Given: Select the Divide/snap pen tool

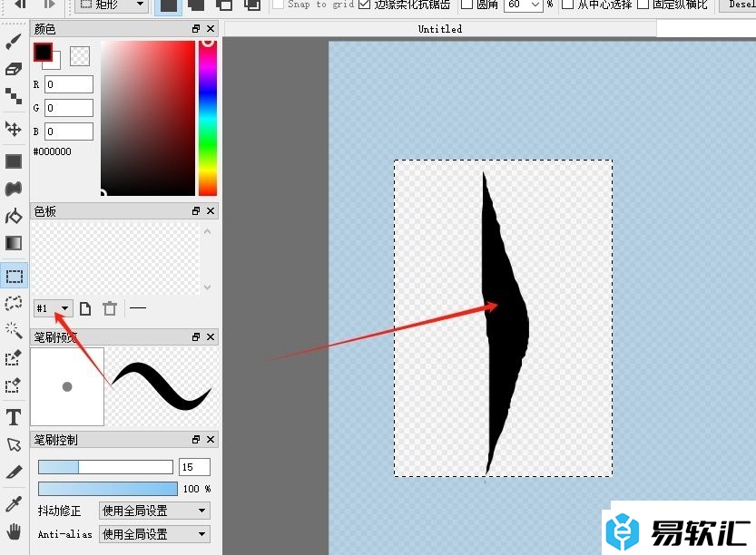Looking at the screenshot, I should (14, 472).
